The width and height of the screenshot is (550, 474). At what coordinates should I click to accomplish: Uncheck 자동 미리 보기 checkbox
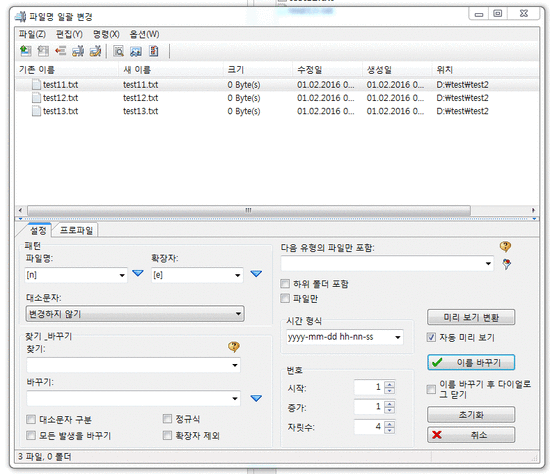click(431, 338)
